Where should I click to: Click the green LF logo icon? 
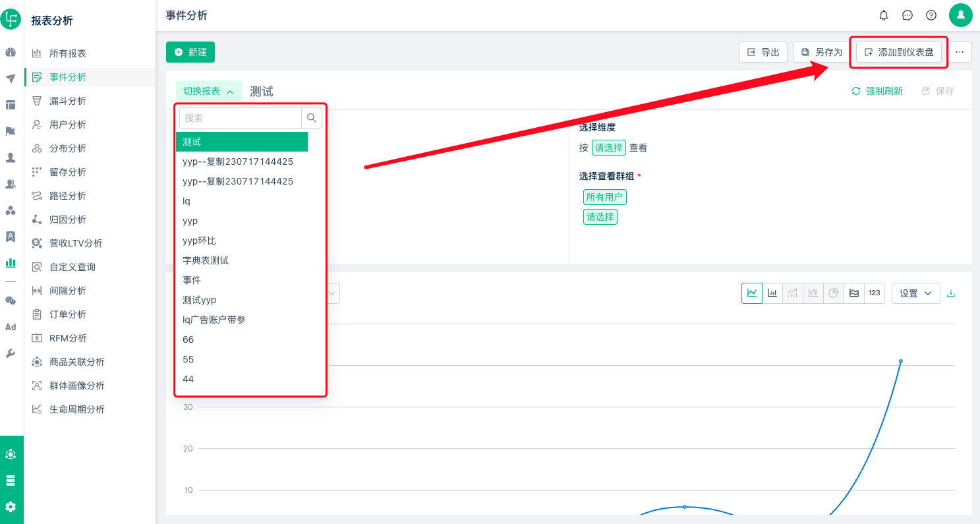point(11,19)
